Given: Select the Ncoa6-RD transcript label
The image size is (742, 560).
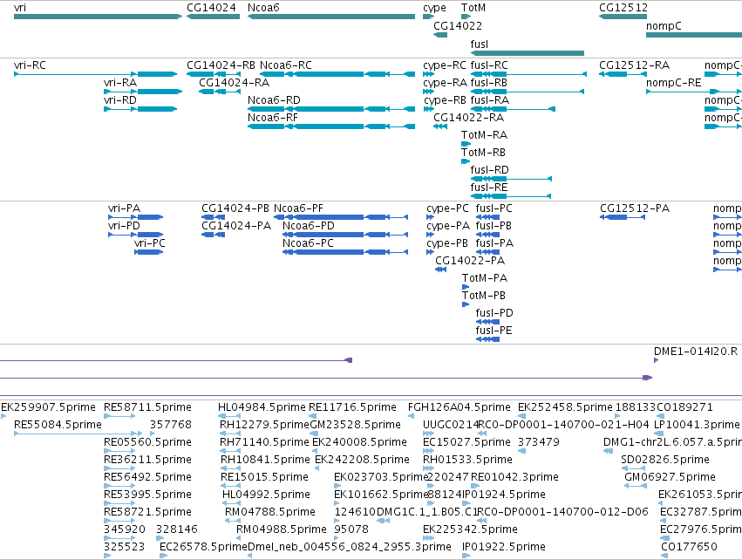Looking at the screenshot, I should [x=274, y=100].
